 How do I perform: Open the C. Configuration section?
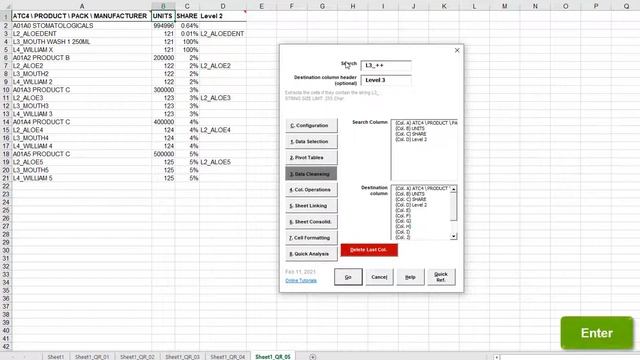click(311, 126)
